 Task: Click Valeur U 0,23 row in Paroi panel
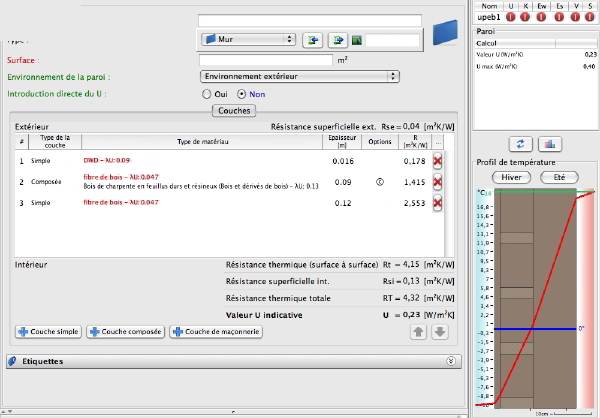coord(536,55)
